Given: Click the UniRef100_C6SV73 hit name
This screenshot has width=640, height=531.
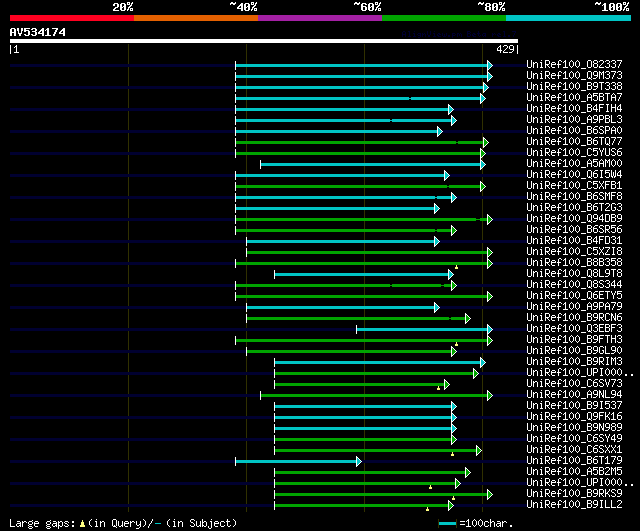Looking at the screenshot, I should [574, 384].
